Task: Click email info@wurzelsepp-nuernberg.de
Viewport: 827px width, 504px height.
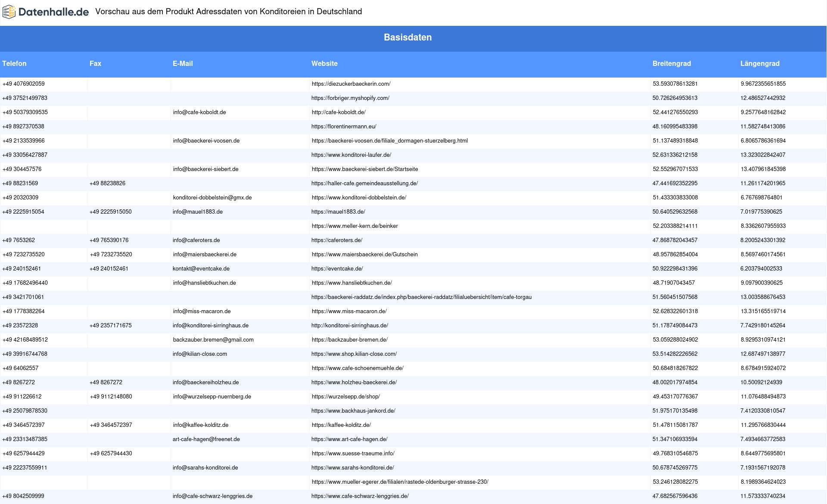Action: pos(212,397)
